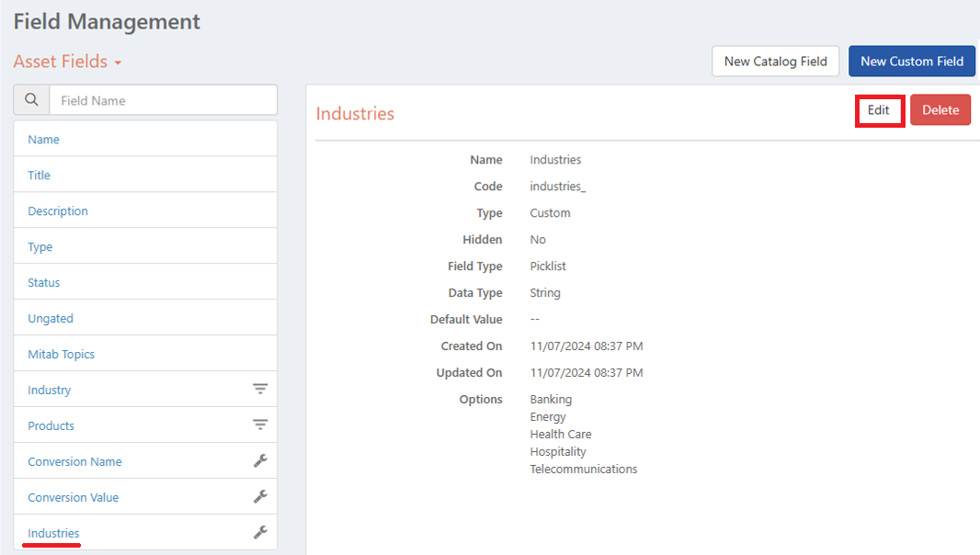Image resolution: width=980 pixels, height=555 pixels.
Task: Click the Picklist field type value
Action: tap(548, 266)
